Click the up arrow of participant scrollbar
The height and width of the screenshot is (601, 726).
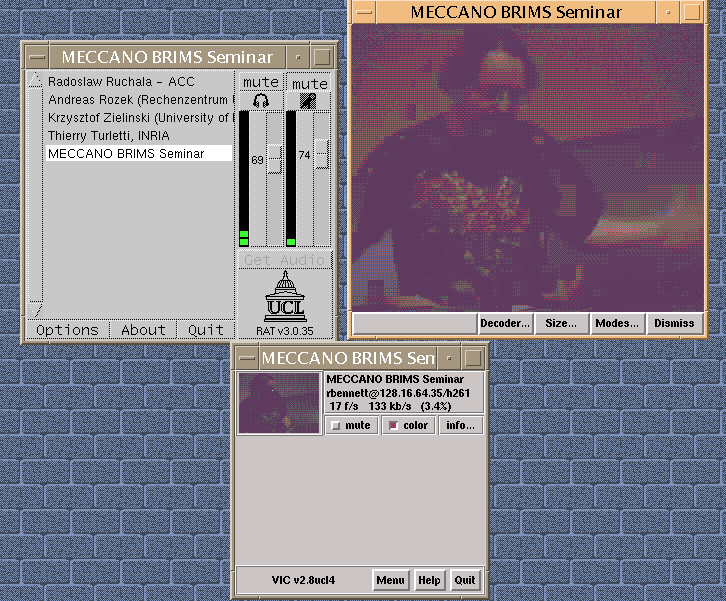[35, 80]
